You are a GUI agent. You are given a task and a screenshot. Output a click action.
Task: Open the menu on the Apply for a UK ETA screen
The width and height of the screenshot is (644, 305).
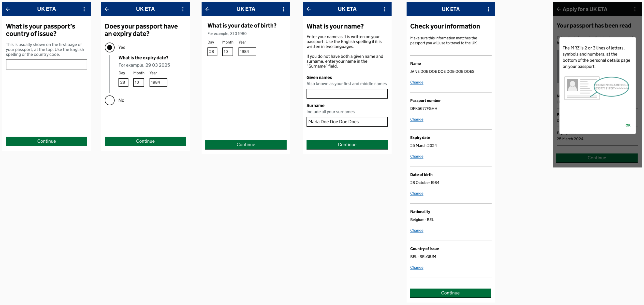pyautogui.click(x=635, y=9)
